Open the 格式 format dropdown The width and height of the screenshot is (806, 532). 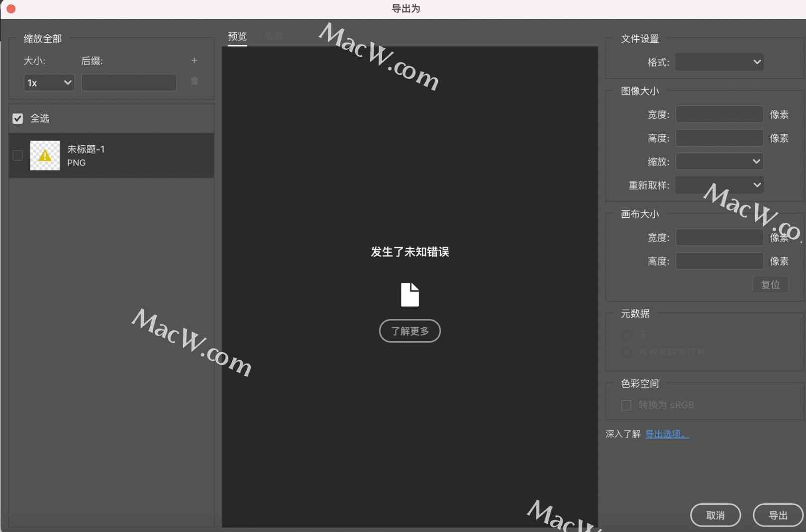pyautogui.click(x=719, y=62)
